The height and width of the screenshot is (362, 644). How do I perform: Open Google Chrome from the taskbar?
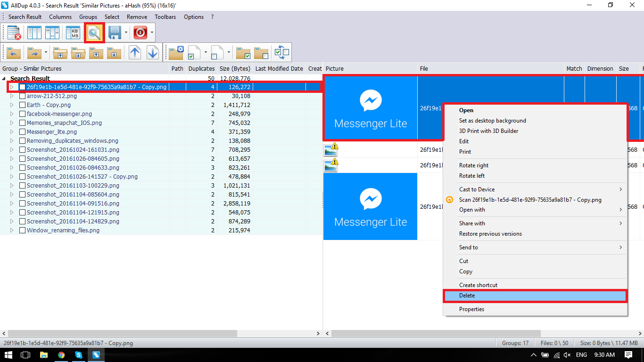point(61,355)
